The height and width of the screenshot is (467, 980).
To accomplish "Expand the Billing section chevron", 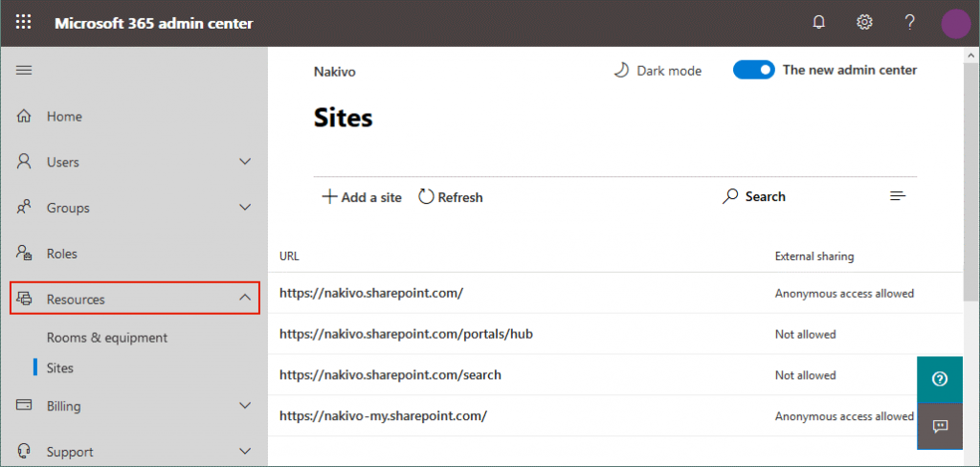I will click(x=245, y=406).
